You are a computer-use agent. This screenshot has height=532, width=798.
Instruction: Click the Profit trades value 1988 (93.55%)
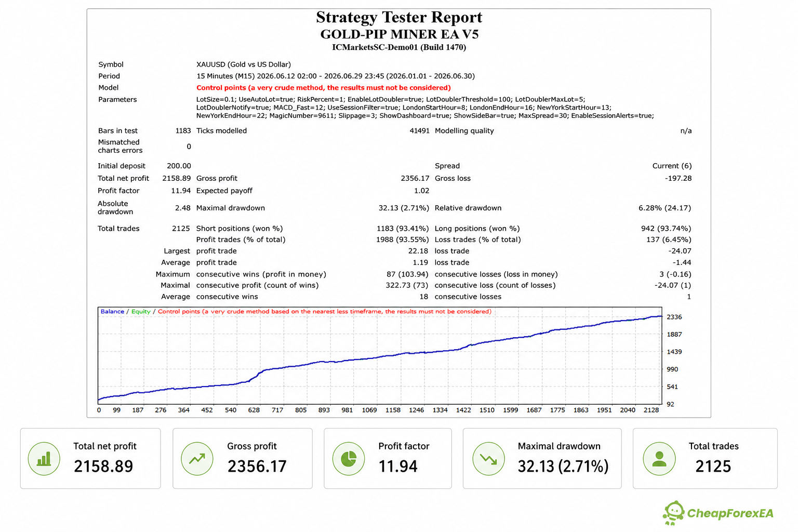403,240
